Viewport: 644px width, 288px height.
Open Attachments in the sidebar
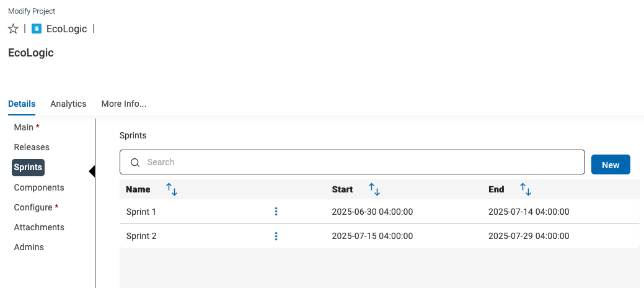point(39,227)
